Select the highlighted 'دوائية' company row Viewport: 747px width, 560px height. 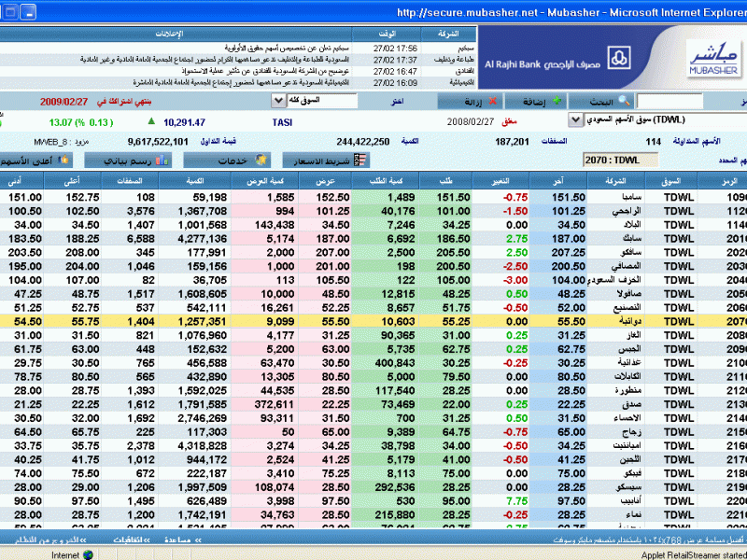[373, 321]
